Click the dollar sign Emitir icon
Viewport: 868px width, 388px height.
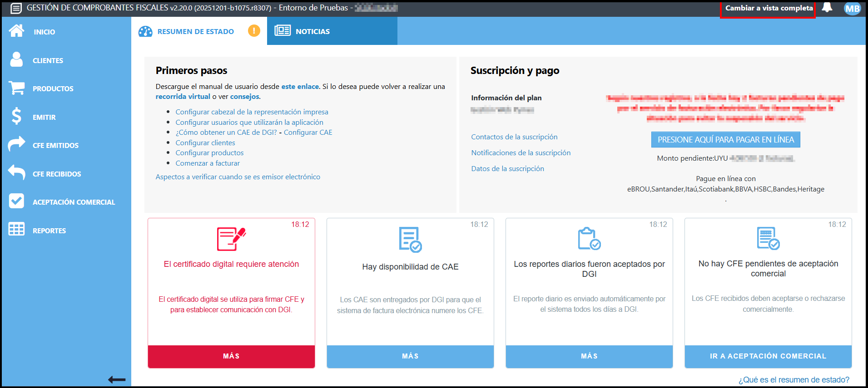17,116
